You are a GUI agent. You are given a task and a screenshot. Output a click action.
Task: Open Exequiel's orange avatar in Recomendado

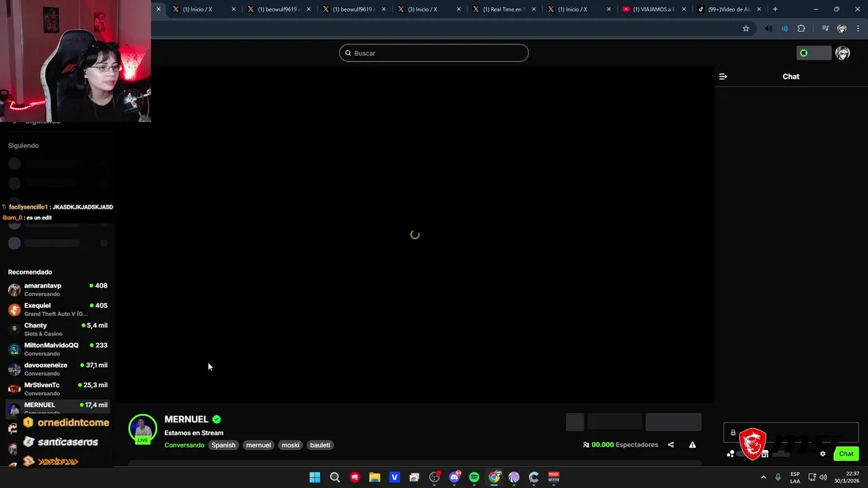point(14,310)
